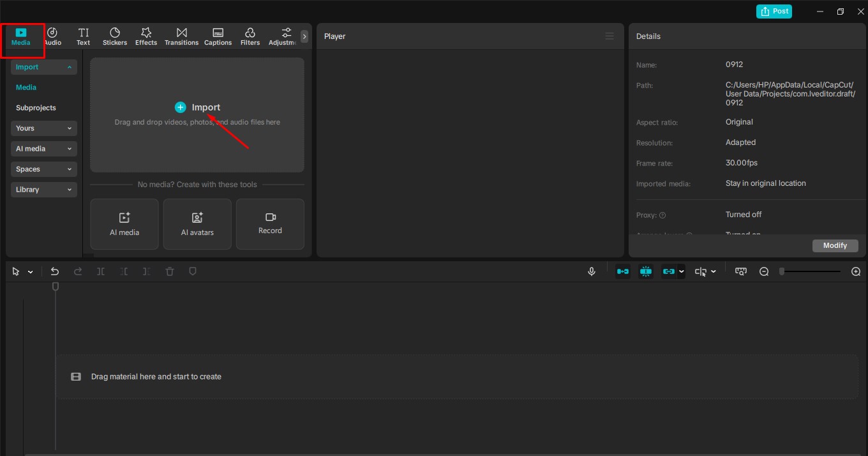Screen dimensions: 868x456
Task: Open the AI media dropdown
Action: 43,148
